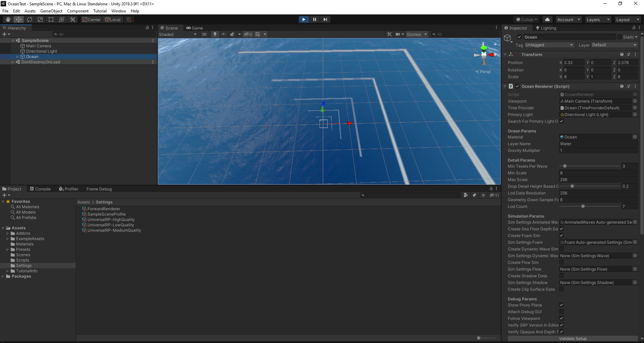The image size is (644, 343).
Task: Toggle scene audio in the Scene view
Action: tap(224, 34)
